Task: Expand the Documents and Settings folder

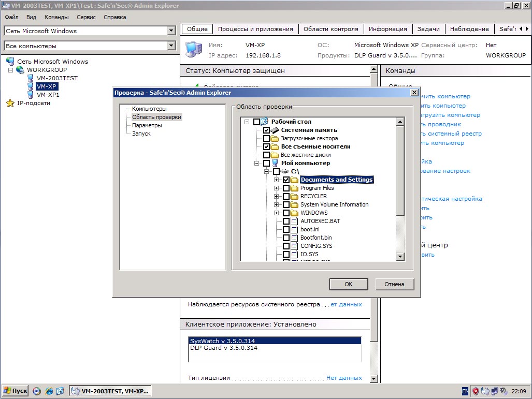Action: (x=276, y=180)
